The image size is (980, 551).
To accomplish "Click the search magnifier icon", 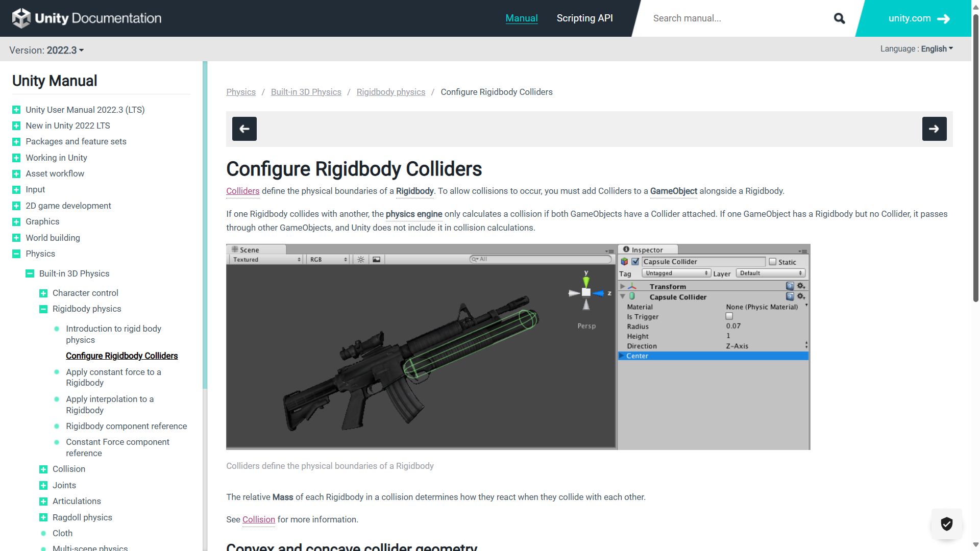I will (839, 18).
